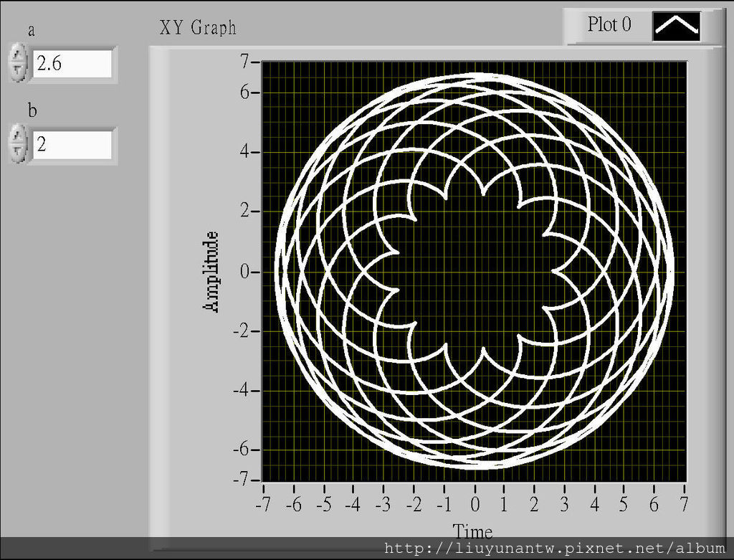Image resolution: width=734 pixels, height=560 pixels.
Task: Click the X-axis minimum value -7
Action: 264,504
